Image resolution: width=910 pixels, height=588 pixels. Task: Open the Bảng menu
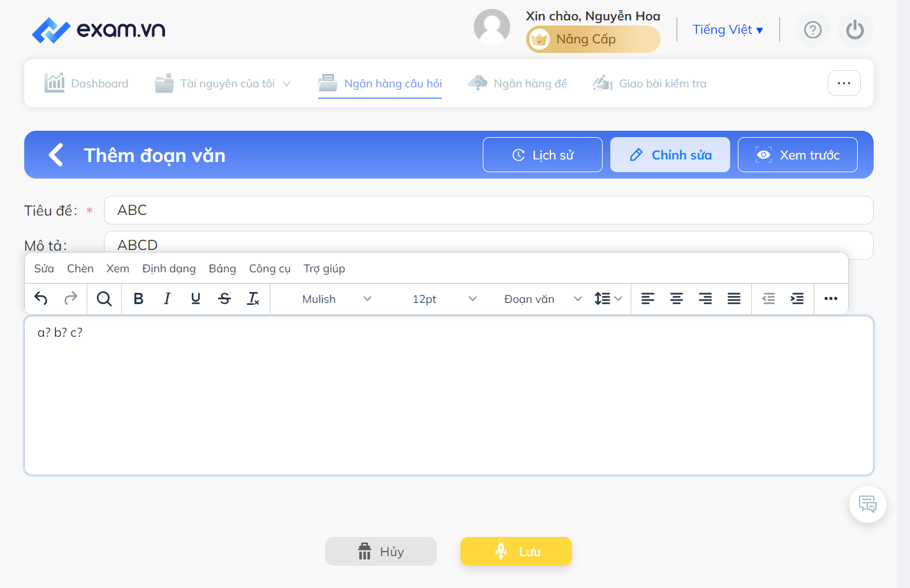click(223, 268)
